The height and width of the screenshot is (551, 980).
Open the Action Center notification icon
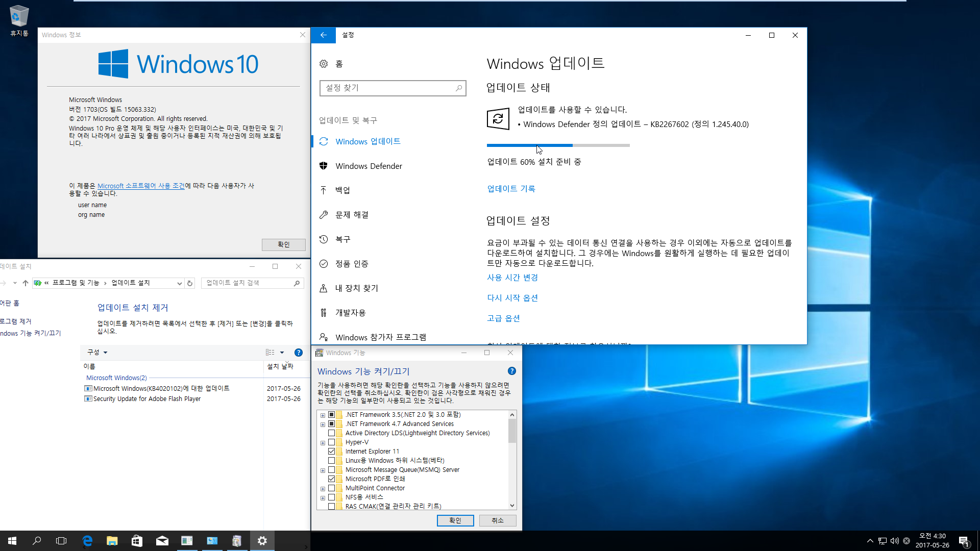(964, 541)
